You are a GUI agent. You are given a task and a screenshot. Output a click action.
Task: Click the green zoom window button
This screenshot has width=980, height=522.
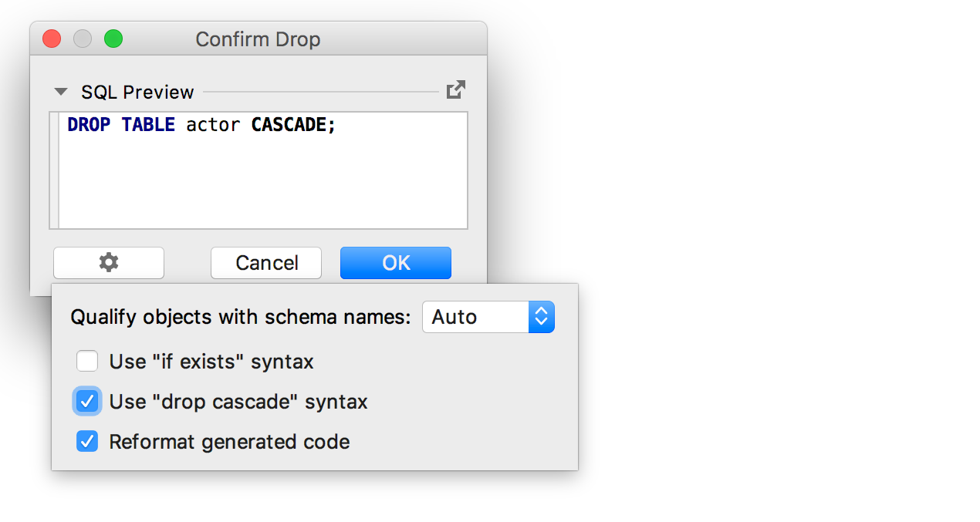[x=113, y=39]
